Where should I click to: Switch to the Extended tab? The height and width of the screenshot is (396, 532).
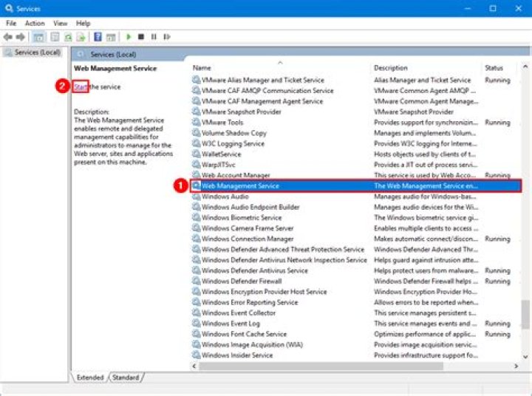[90, 378]
